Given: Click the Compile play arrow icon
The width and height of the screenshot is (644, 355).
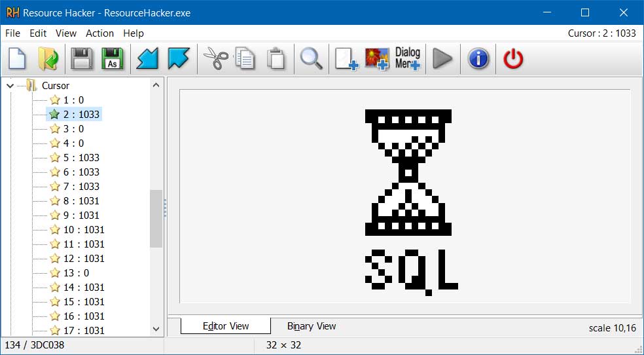Looking at the screenshot, I should (x=442, y=59).
